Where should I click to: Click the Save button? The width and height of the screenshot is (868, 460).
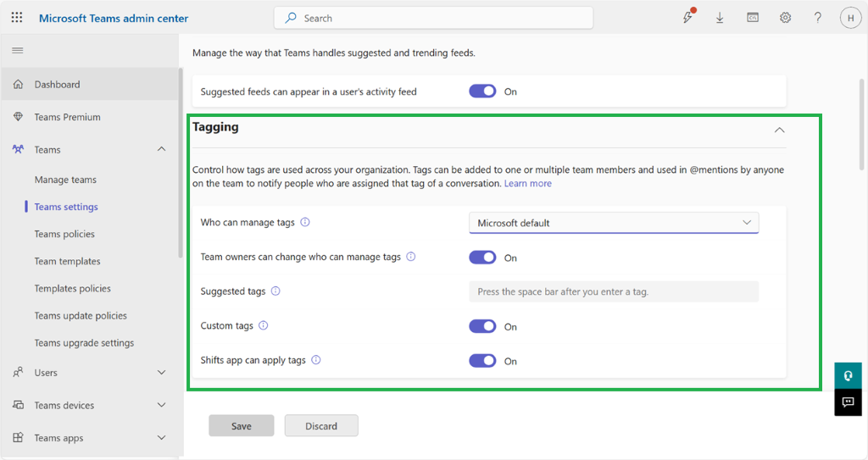(x=242, y=426)
